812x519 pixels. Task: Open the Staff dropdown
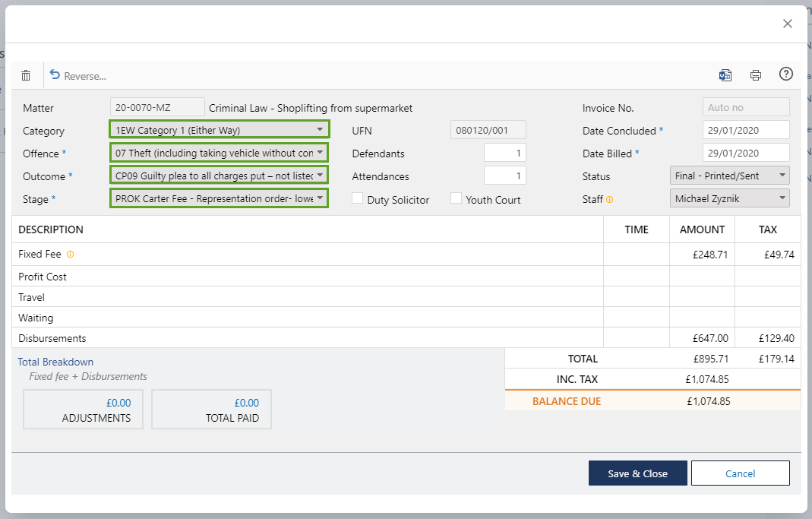pyautogui.click(x=730, y=198)
